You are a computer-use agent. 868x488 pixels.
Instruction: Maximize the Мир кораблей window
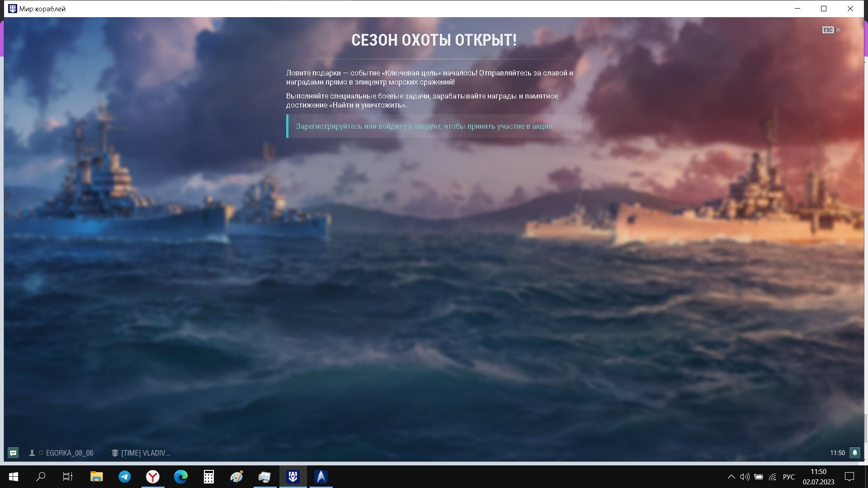(824, 9)
